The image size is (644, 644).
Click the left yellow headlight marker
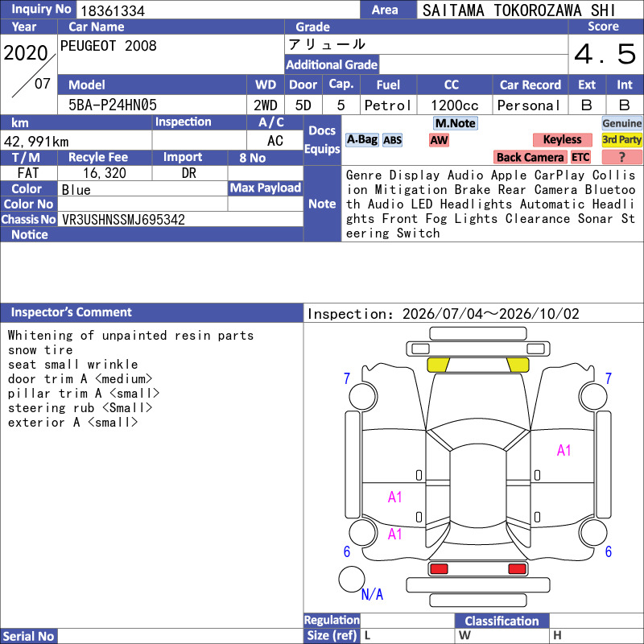coord(438,365)
